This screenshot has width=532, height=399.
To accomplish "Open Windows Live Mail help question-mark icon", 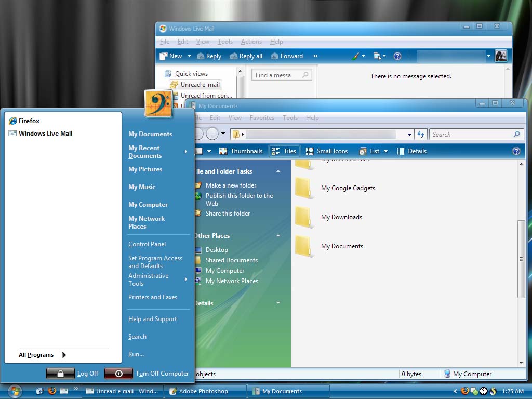I will pyautogui.click(x=397, y=56).
